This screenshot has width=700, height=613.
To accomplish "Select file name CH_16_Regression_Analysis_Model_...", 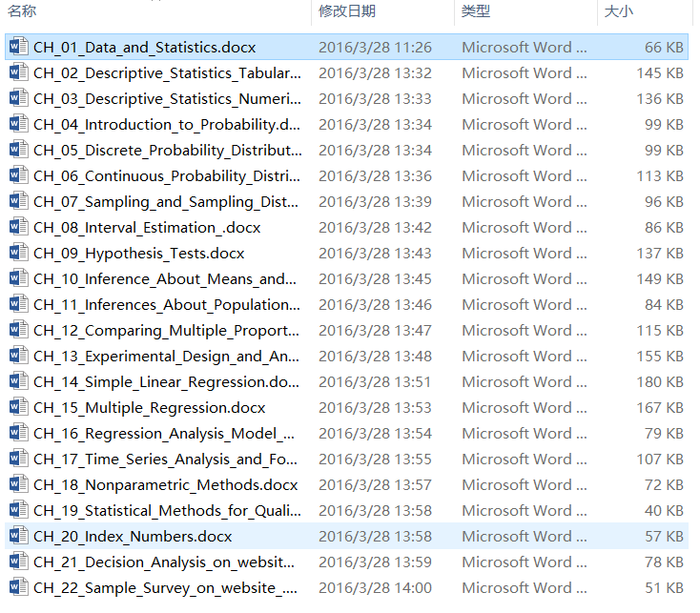I will pos(164,434).
